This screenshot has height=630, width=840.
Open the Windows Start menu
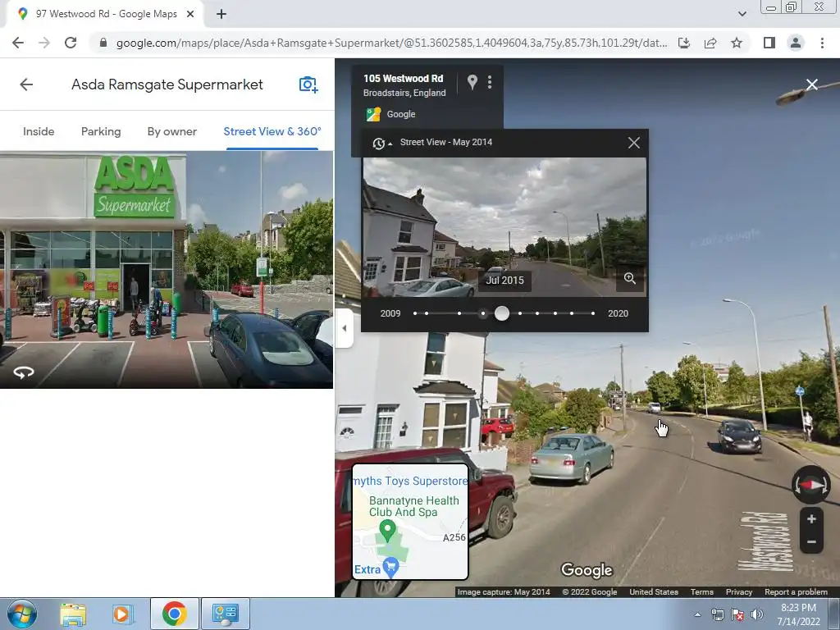(x=22, y=614)
